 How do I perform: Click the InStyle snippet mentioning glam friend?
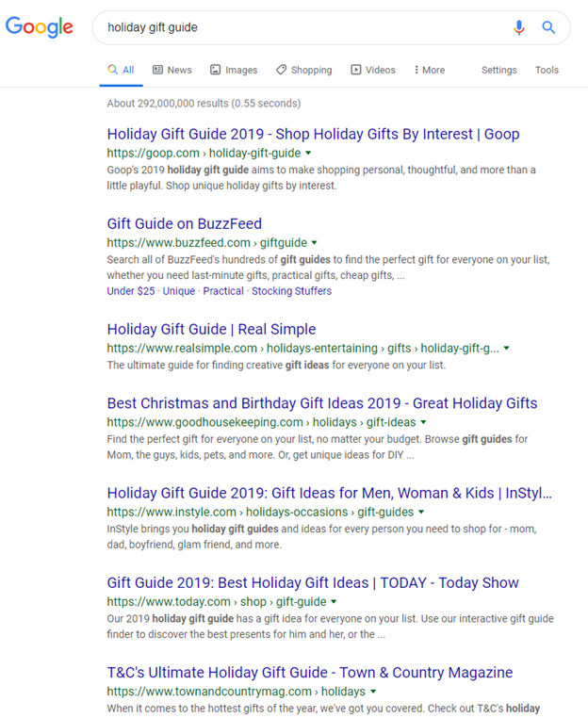322,537
